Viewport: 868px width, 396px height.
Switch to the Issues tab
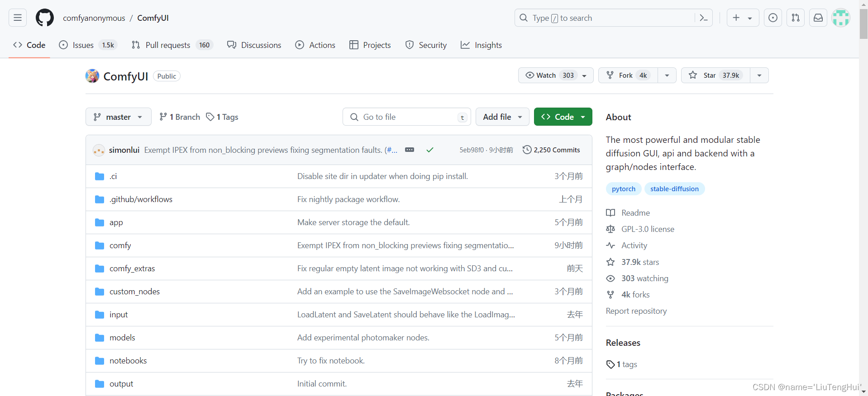88,45
